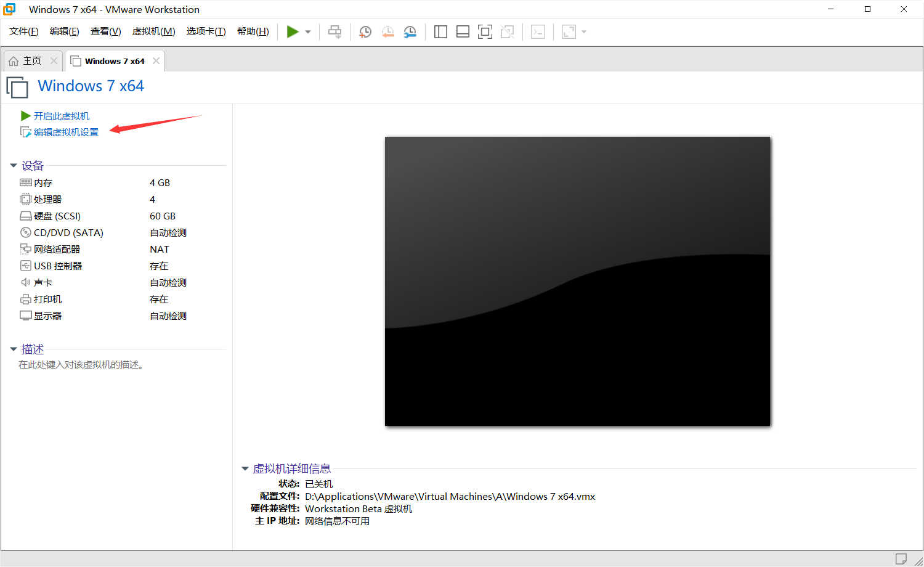
Task: Click the 60 GB hard disk value
Action: 163,216
